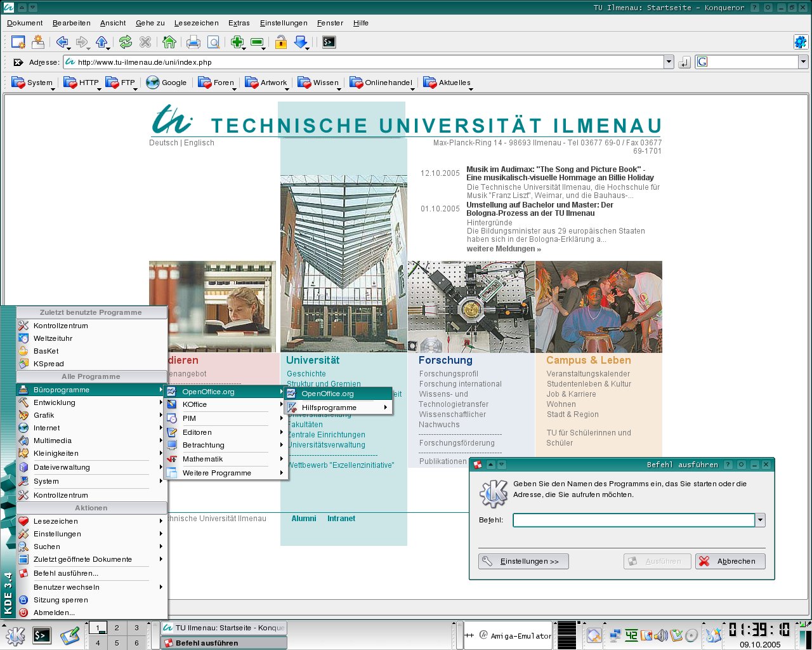Stop loading with the gray X icon

pyautogui.click(x=145, y=43)
